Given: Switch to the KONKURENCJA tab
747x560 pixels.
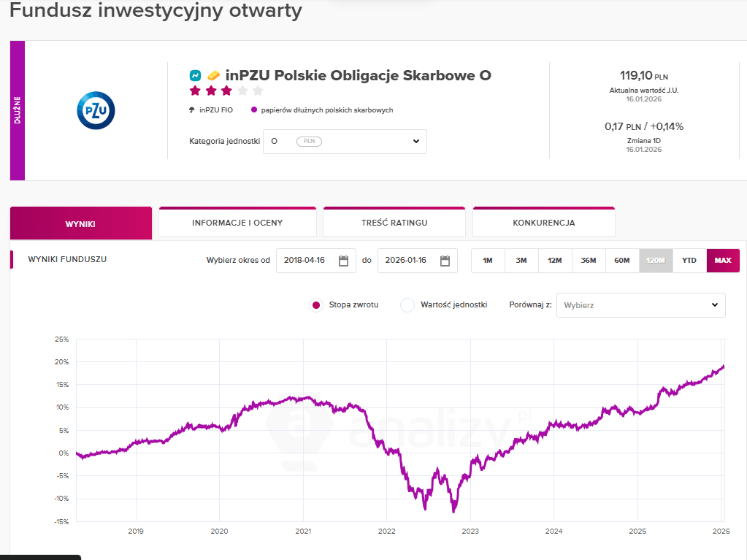Looking at the screenshot, I should 543,222.
